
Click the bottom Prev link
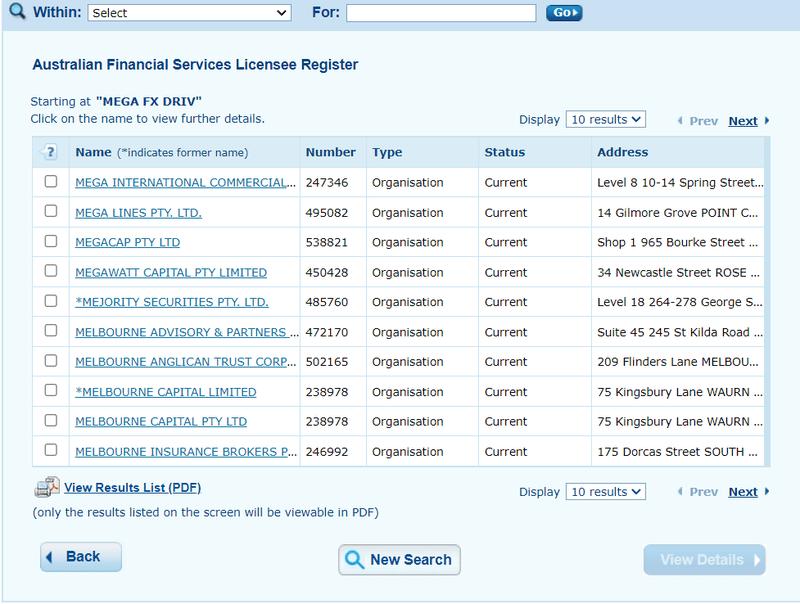pos(704,492)
